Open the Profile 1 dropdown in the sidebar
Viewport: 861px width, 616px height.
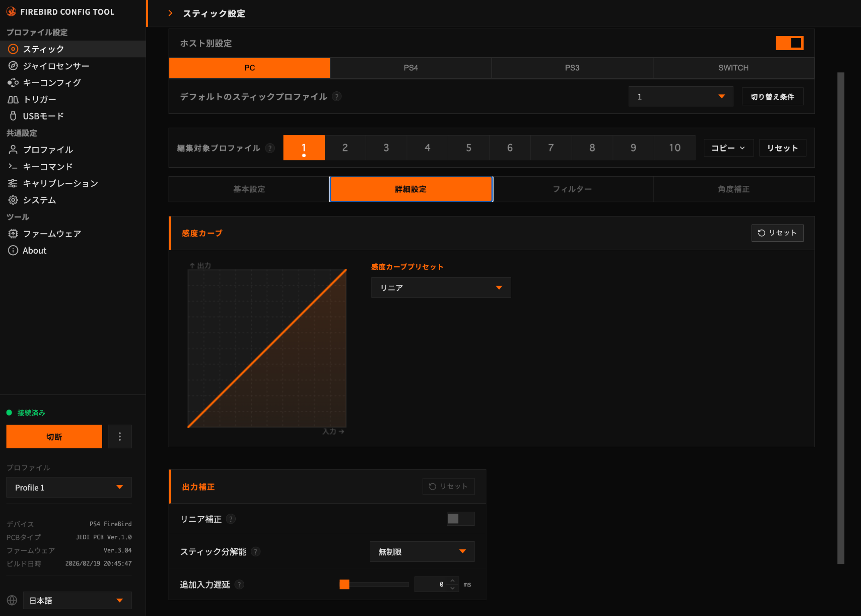click(x=69, y=488)
